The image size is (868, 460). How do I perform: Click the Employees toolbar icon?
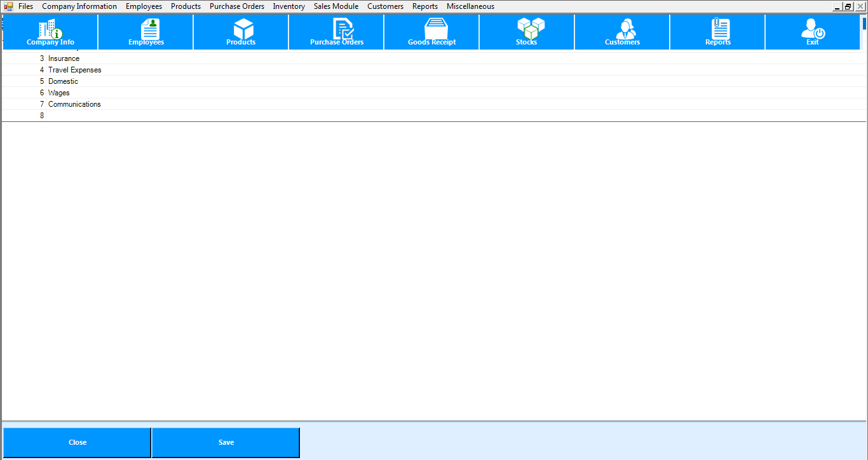pyautogui.click(x=146, y=32)
